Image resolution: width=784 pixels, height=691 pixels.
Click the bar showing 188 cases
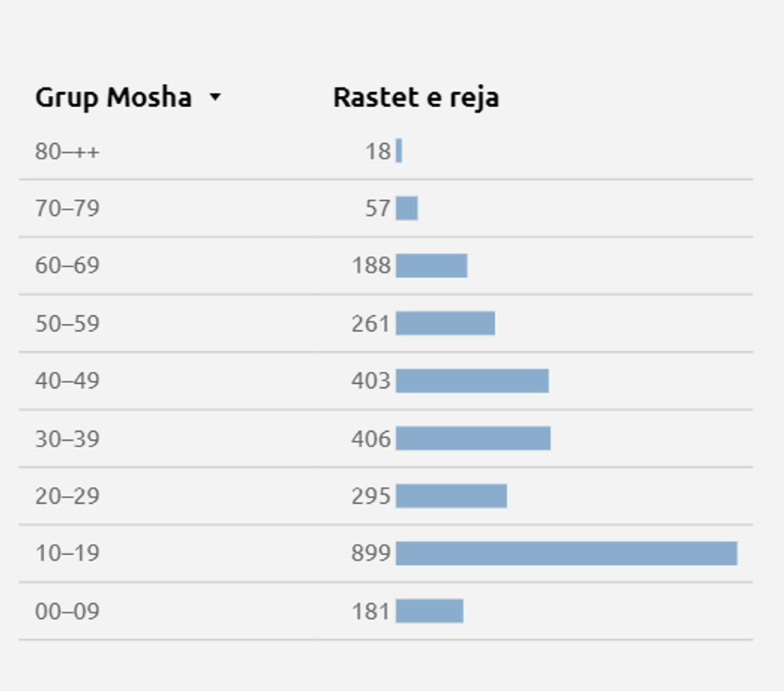coord(431,266)
